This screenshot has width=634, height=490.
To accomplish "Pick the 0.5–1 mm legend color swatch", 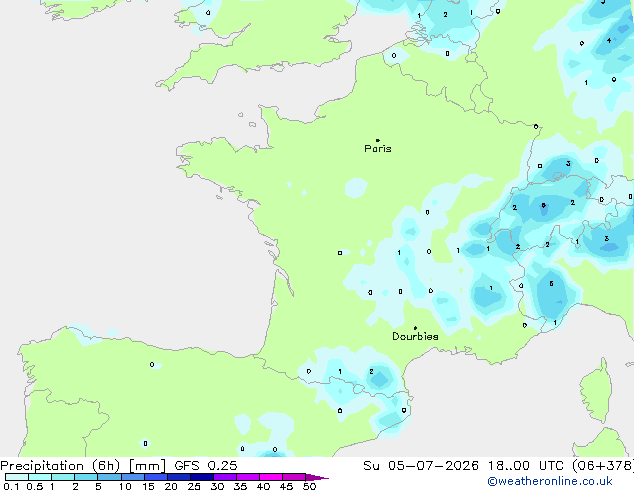I will [40, 477].
